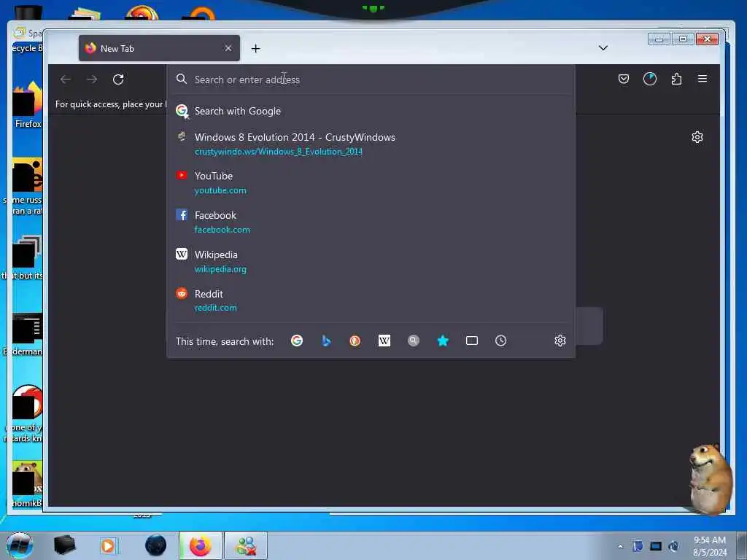The image size is (747, 560).
Task: Open search settings gear in dropdown
Action: 560,341
